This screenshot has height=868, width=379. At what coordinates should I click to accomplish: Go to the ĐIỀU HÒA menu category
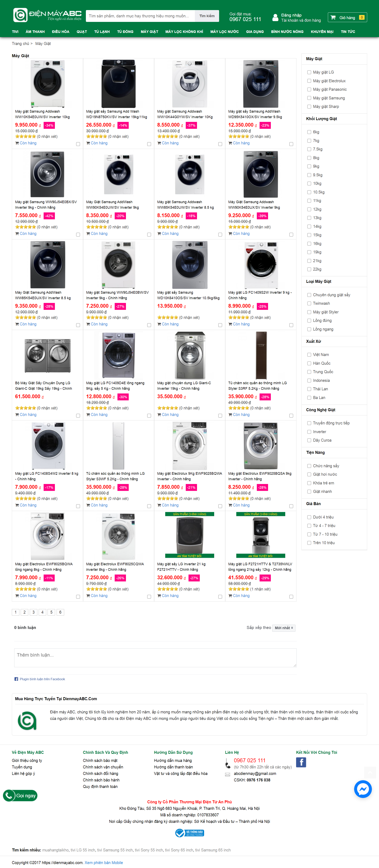click(61, 32)
